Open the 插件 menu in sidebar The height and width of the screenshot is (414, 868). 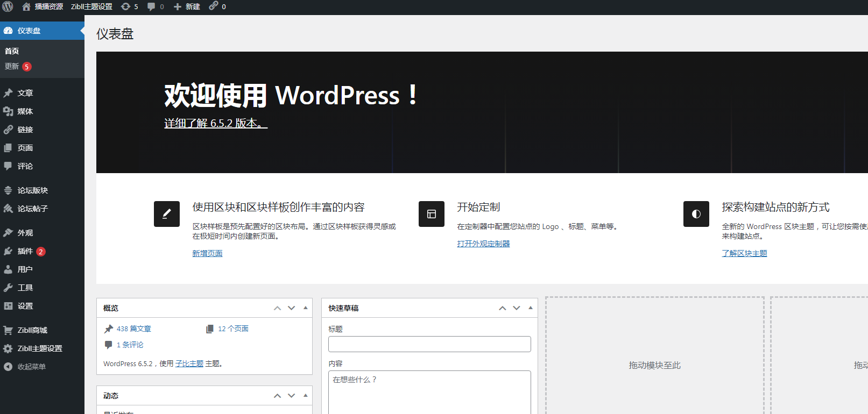pyautogui.click(x=25, y=251)
